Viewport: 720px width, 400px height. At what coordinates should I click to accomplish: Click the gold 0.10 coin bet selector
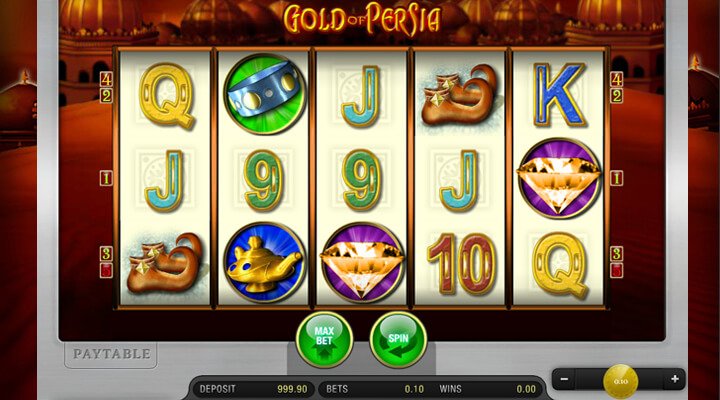click(620, 381)
